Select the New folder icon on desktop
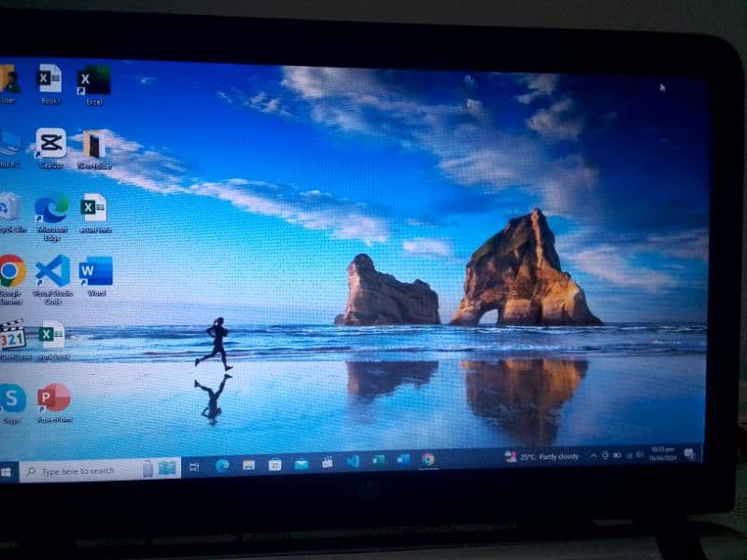The width and height of the screenshot is (747, 560). pyautogui.click(x=94, y=149)
